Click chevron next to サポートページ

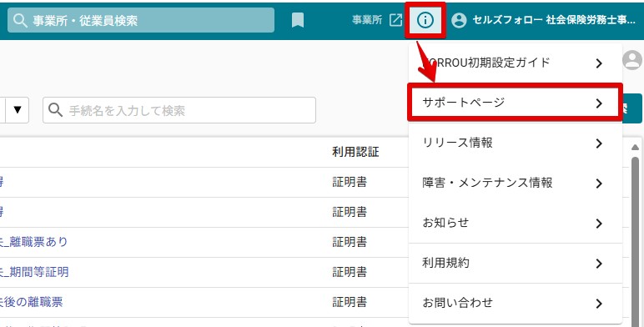click(x=599, y=103)
